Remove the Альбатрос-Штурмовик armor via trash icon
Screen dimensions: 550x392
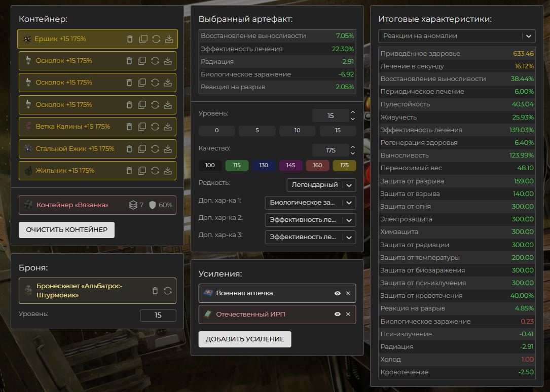pyautogui.click(x=155, y=291)
